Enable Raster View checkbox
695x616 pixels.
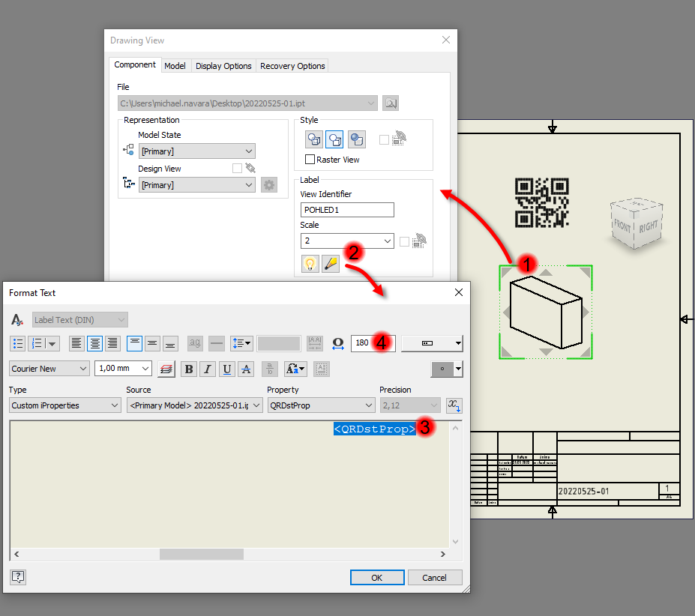pos(310,159)
